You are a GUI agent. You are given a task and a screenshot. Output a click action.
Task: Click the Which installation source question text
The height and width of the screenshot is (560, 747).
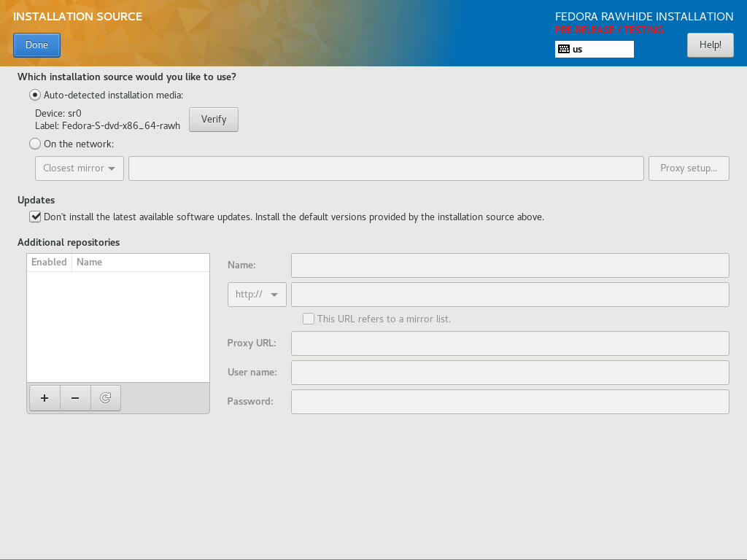point(127,77)
